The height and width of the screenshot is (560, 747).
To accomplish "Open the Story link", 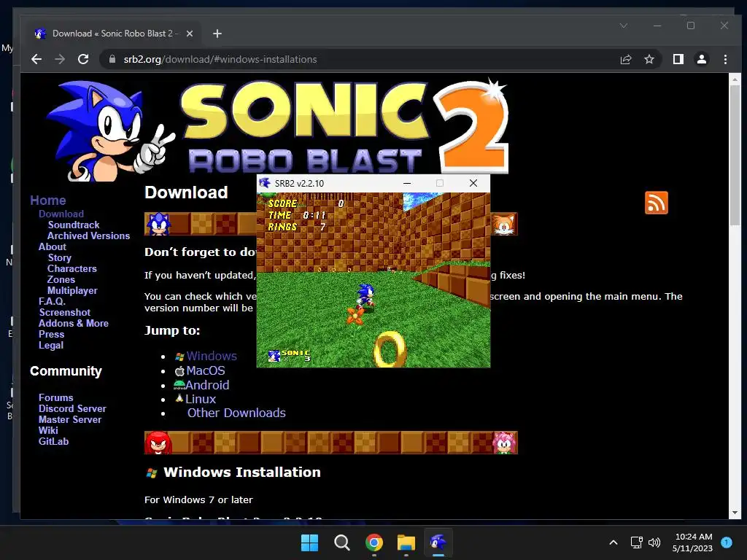I will [x=60, y=257].
